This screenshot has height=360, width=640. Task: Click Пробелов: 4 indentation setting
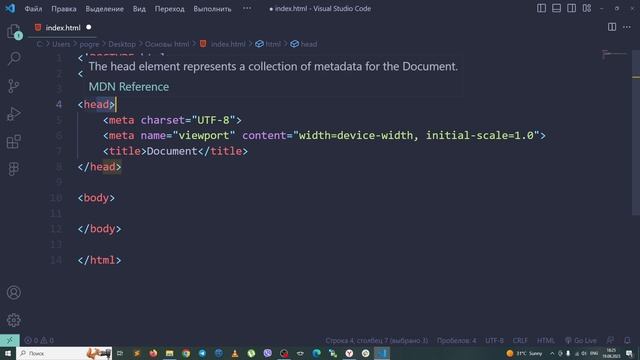point(456,340)
